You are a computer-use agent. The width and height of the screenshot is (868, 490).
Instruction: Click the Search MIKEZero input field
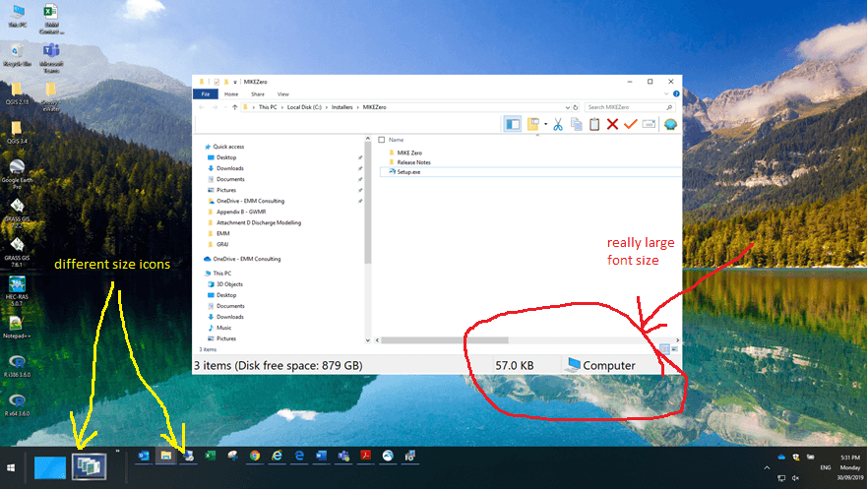tap(628, 106)
